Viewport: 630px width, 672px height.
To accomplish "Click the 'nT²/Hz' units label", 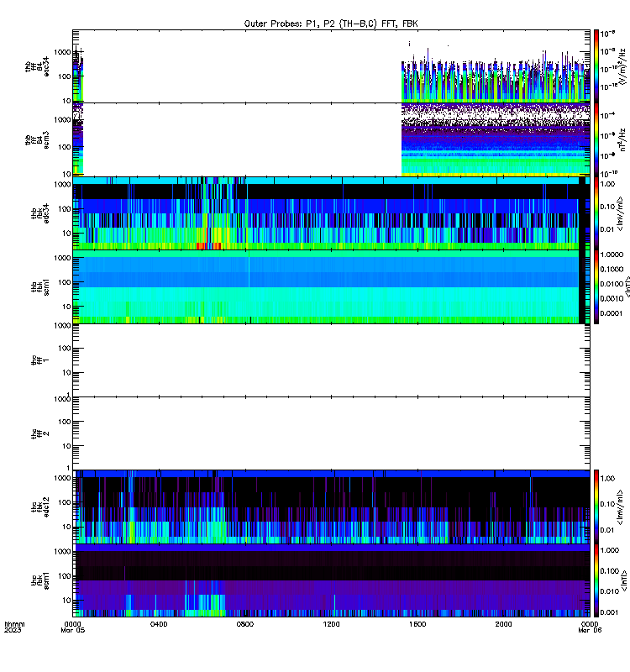I will pyautogui.click(x=622, y=139).
